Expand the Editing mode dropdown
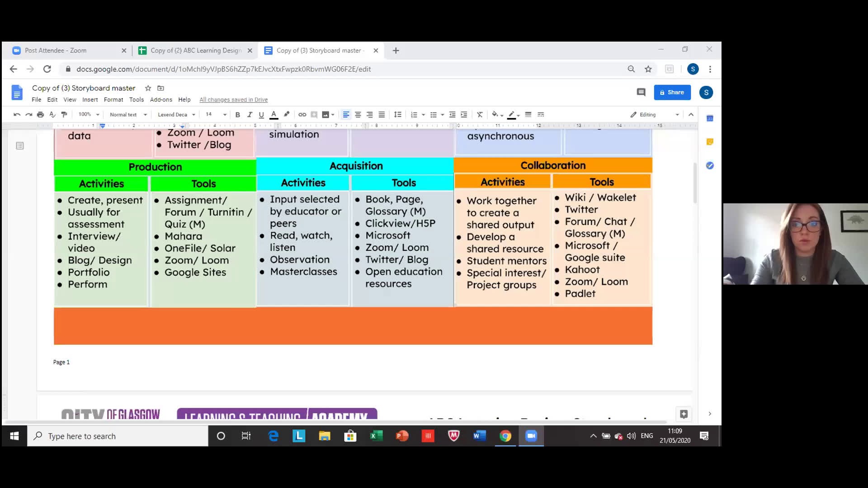Screen dimensions: 868x488 (x=655, y=115)
